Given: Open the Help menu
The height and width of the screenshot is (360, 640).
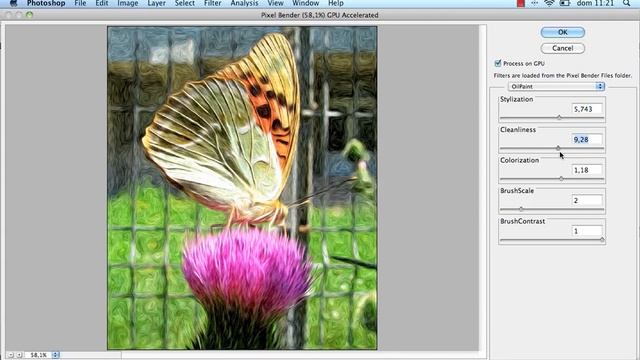Looking at the screenshot, I should tap(336, 3).
